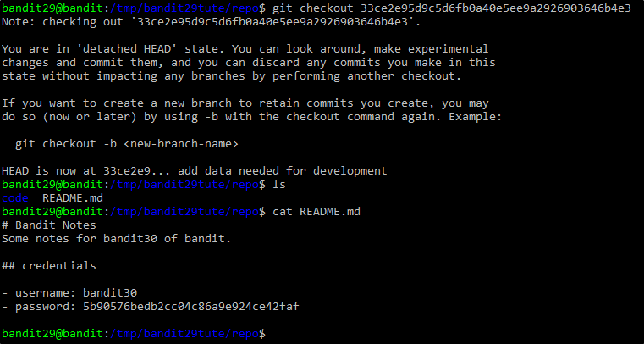Image resolution: width=644 pixels, height=344 pixels.
Task: Click the 'If you want to create a new branch' line
Action: (x=245, y=103)
